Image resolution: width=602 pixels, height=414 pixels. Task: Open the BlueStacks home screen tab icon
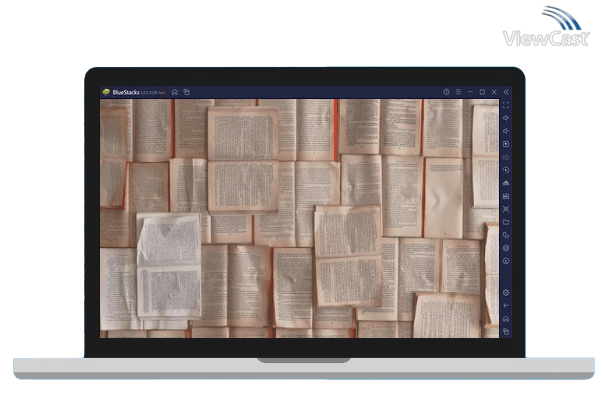175,92
